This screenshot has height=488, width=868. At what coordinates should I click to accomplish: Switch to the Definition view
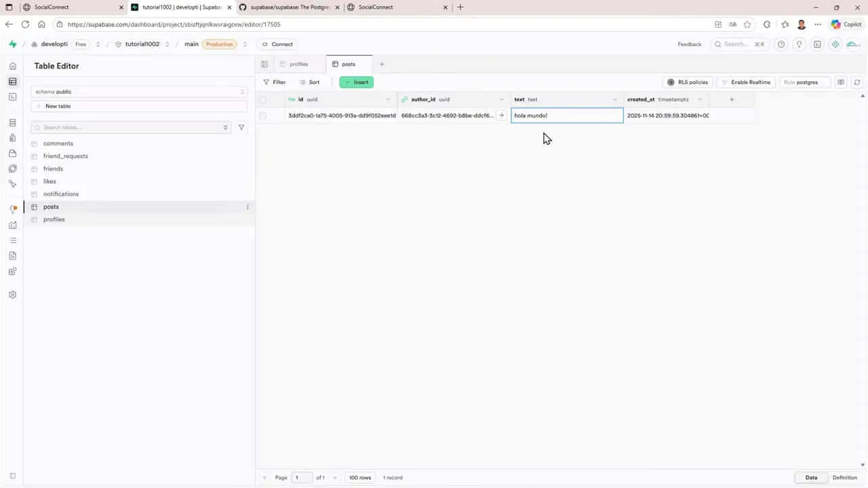(x=844, y=477)
